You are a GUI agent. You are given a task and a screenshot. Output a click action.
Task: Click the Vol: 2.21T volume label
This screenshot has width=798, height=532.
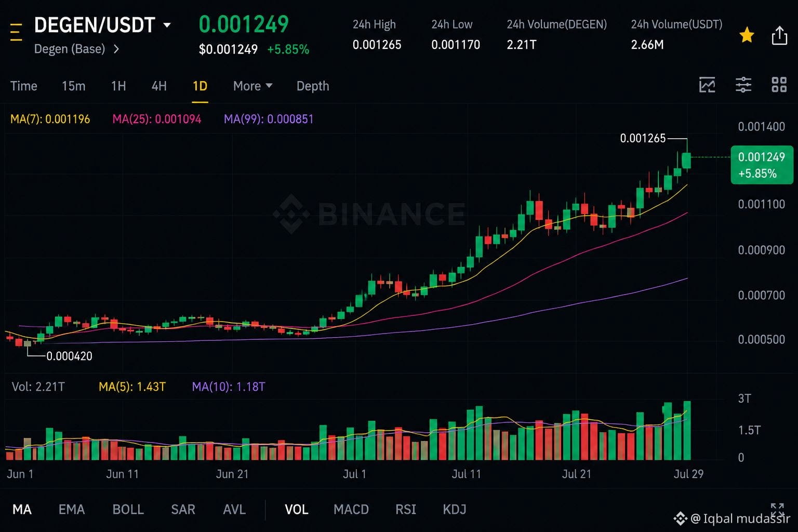click(38, 387)
